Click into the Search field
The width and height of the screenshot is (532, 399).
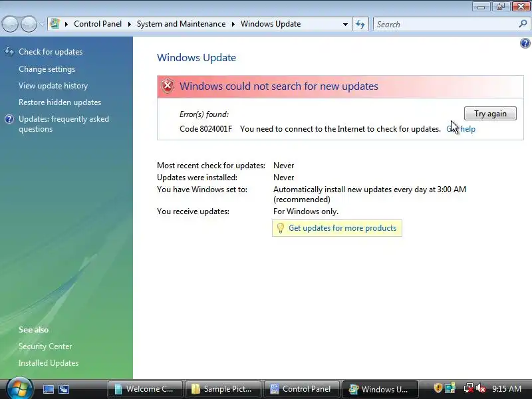pos(446,25)
